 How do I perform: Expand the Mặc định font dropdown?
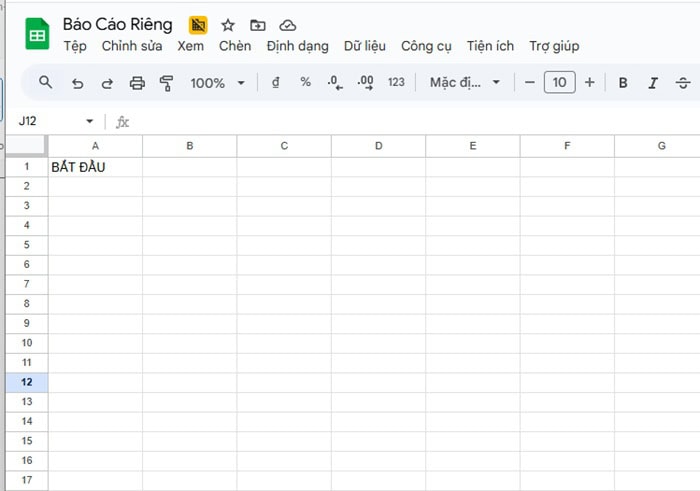click(x=465, y=83)
